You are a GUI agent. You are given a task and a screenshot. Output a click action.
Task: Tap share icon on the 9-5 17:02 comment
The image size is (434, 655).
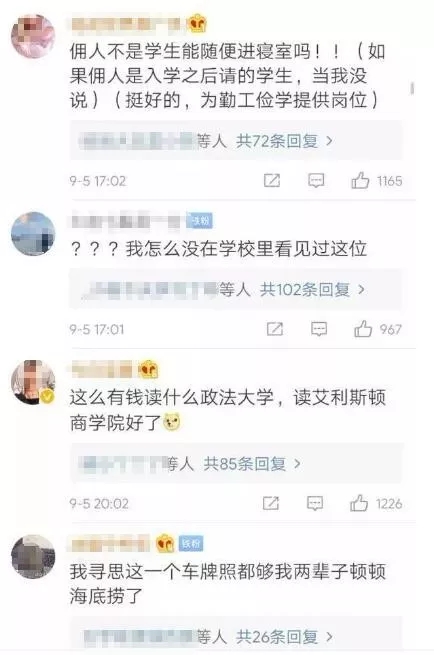[x=272, y=180]
